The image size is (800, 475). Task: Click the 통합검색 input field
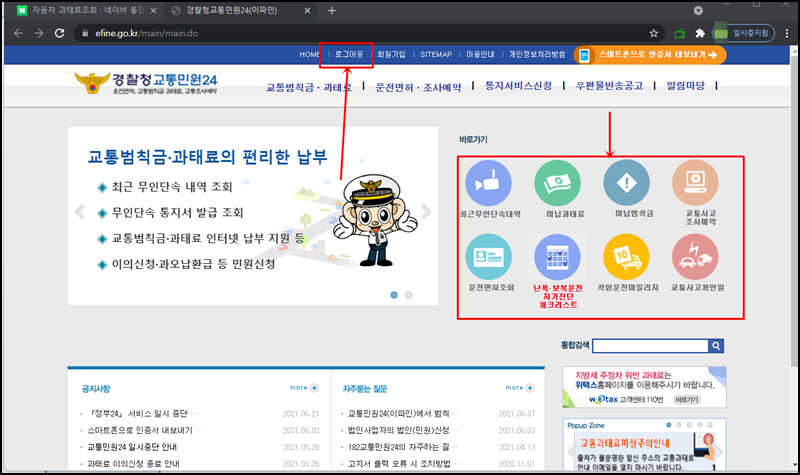651,346
